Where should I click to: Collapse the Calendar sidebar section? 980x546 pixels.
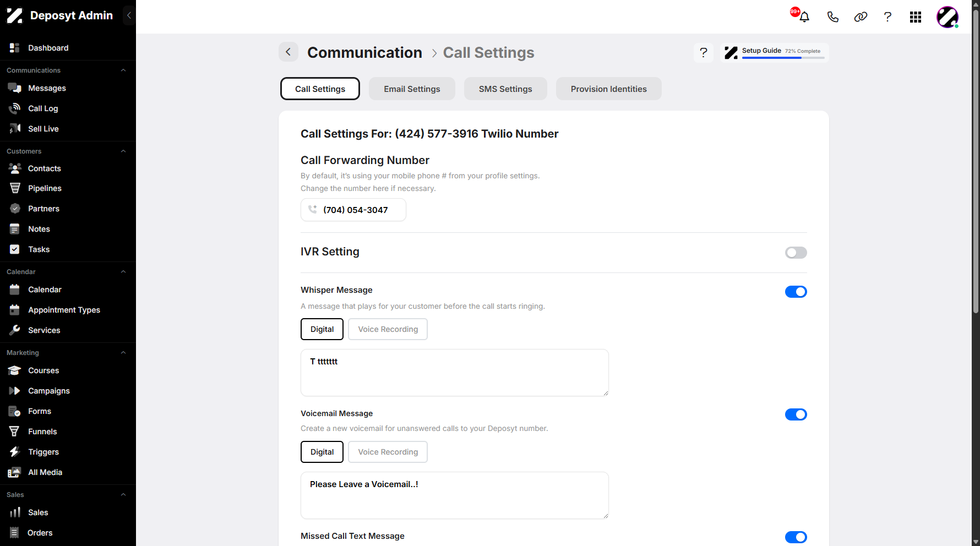123,272
